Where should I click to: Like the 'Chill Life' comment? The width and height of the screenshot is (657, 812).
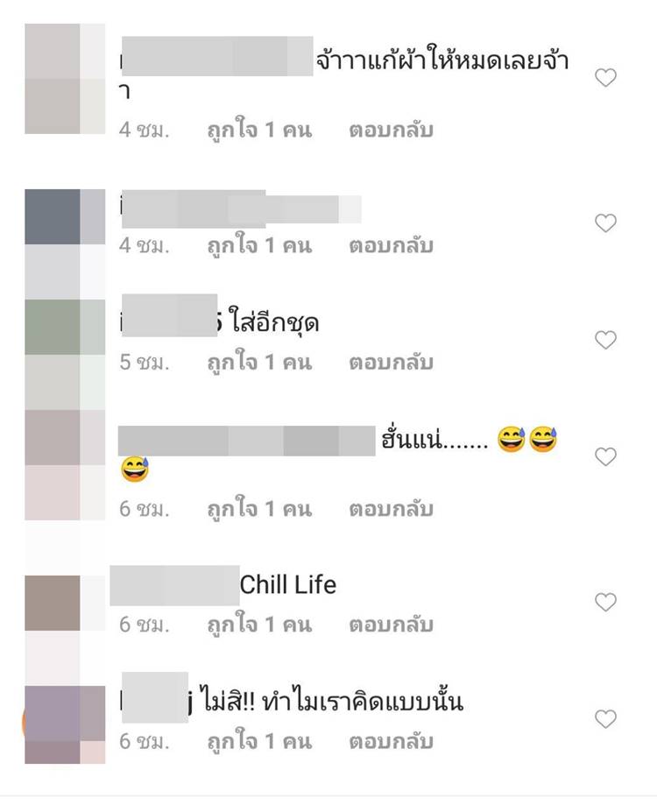coord(605,603)
